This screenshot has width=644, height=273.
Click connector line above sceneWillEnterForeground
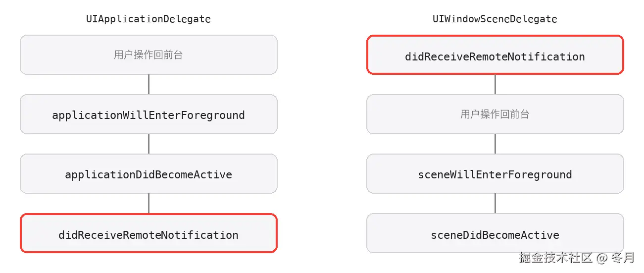495,144
